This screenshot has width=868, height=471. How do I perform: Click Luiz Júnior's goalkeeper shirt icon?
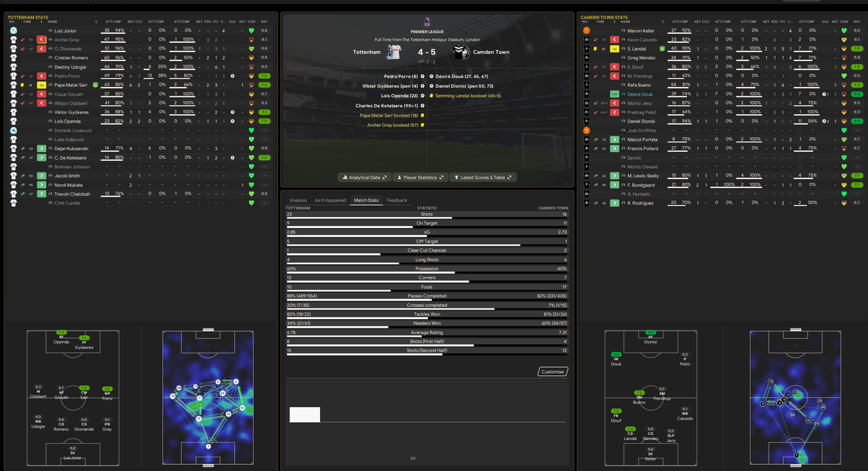pos(13,31)
